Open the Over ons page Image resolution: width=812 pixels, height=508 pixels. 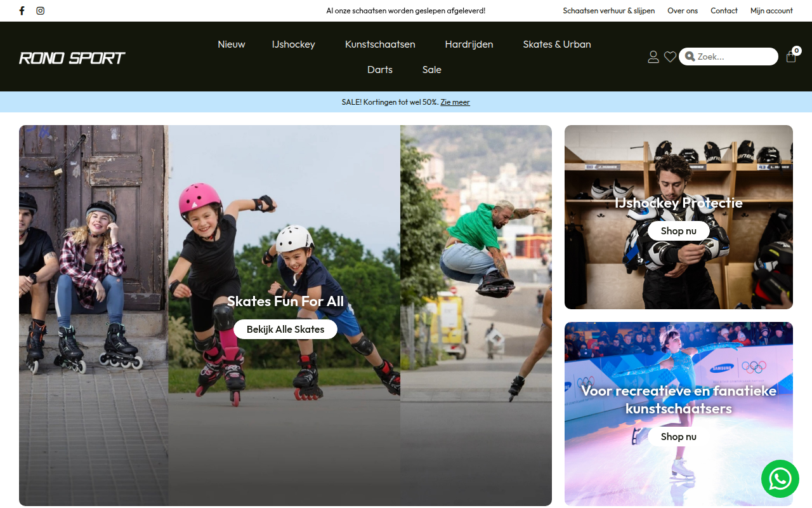683,11
